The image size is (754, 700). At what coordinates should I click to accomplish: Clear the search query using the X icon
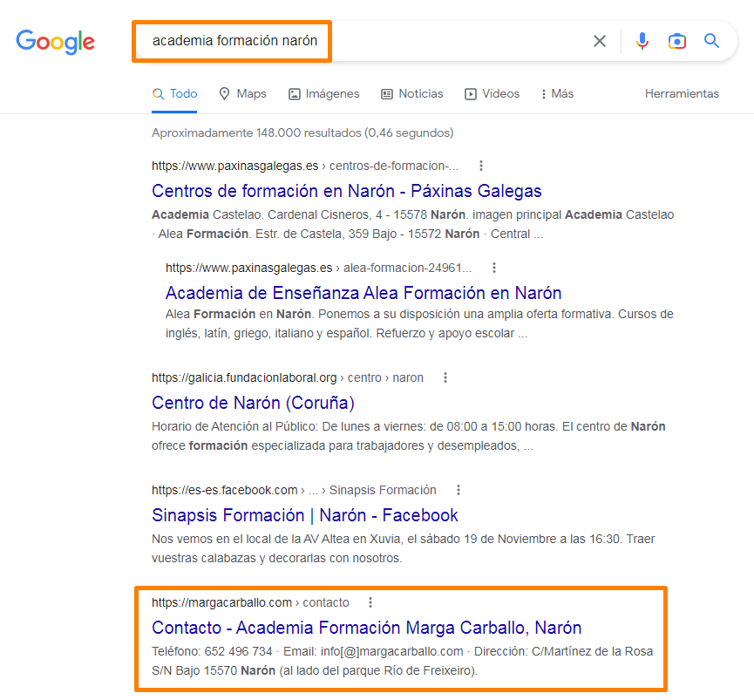pos(600,40)
